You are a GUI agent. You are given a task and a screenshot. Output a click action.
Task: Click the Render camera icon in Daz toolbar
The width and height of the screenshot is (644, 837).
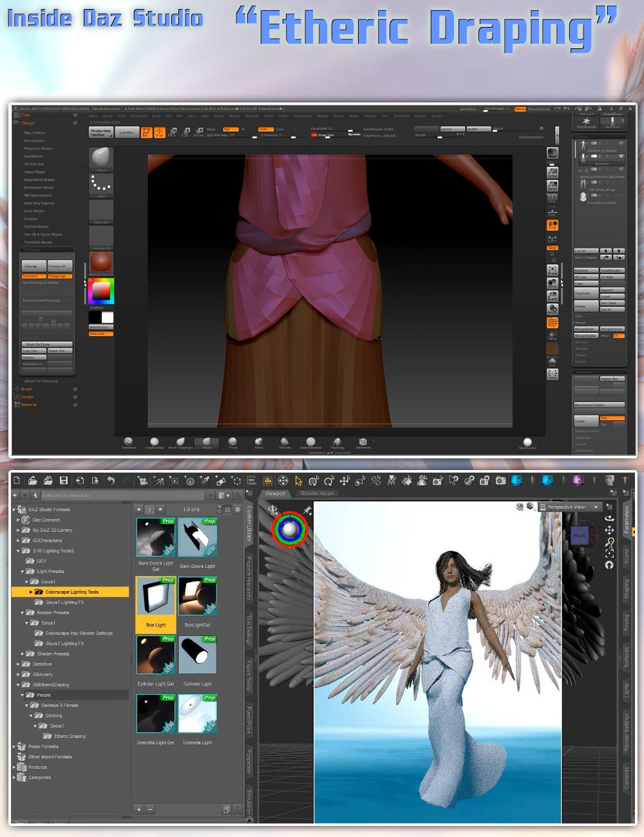(500, 480)
